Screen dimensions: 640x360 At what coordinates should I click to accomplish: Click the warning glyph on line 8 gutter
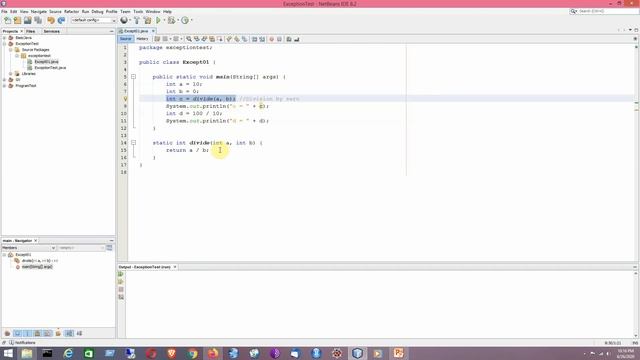coord(125,99)
